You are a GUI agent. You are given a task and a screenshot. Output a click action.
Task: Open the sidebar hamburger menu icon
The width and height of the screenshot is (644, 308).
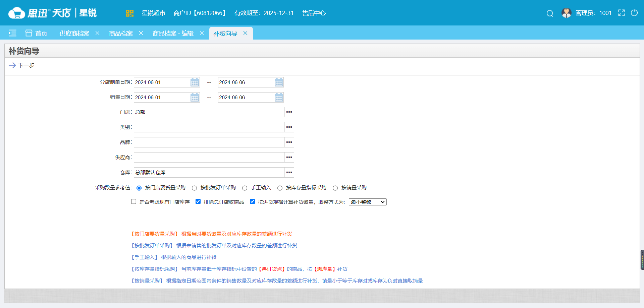coord(12,33)
